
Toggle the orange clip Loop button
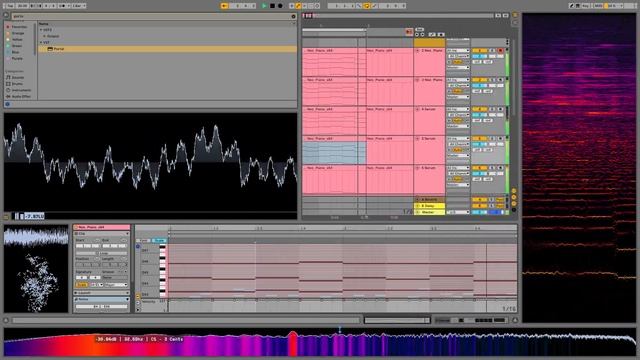(82, 284)
